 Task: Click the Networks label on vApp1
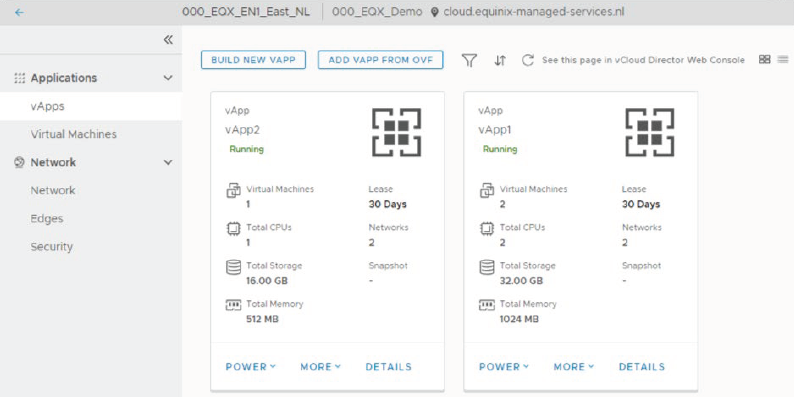point(642,227)
